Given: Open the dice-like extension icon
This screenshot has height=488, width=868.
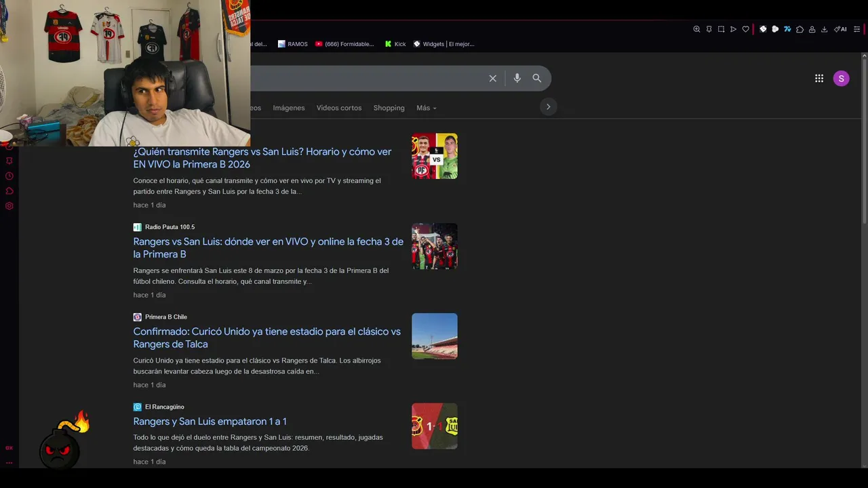Looking at the screenshot, I should pyautogui.click(x=763, y=29).
